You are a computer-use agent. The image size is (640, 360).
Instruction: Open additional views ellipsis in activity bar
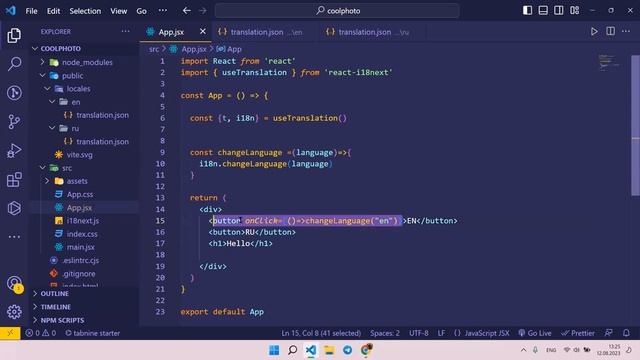[x=14, y=237]
